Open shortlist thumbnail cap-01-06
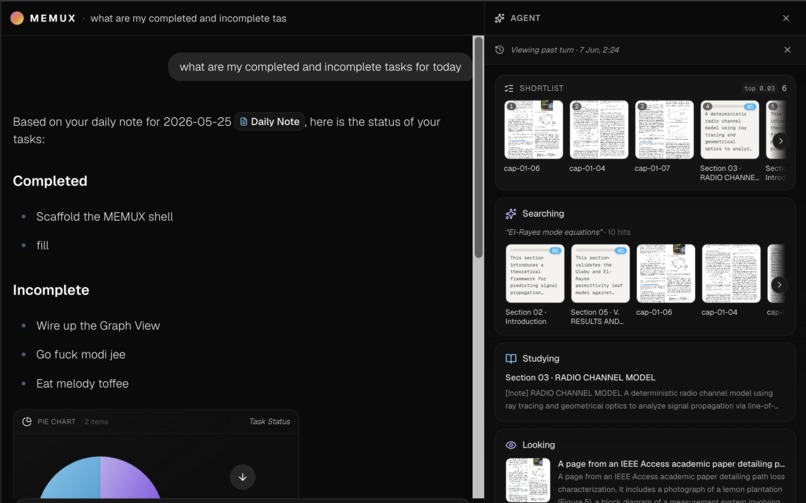 coord(533,129)
